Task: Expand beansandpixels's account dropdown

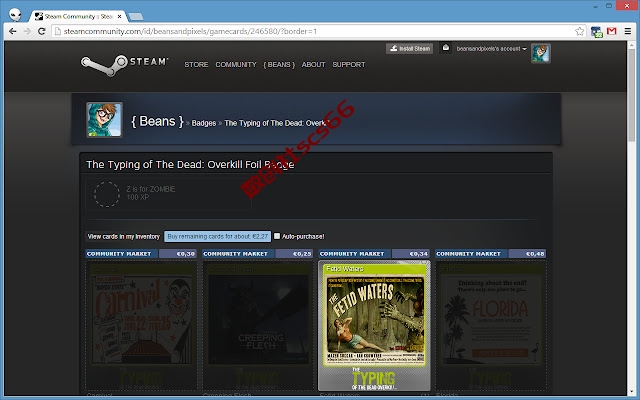Action: point(491,49)
